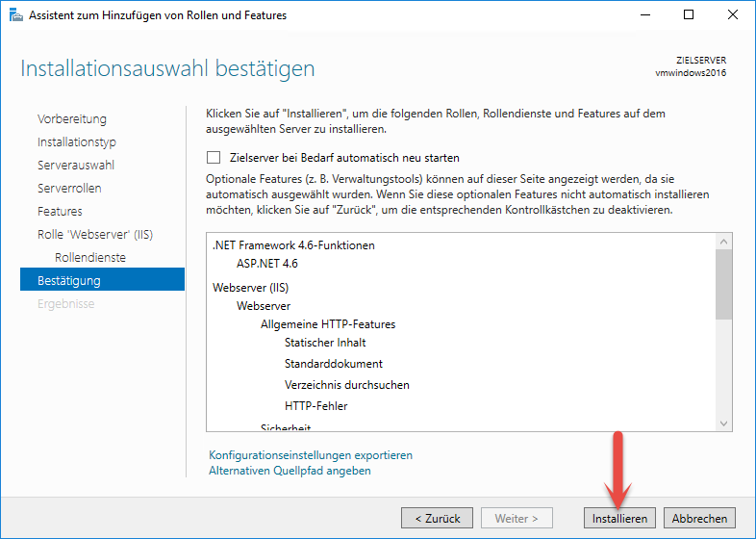Go back with the Zurück button
Image resolution: width=756 pixels, height=539 pixels.
(437, 518)
